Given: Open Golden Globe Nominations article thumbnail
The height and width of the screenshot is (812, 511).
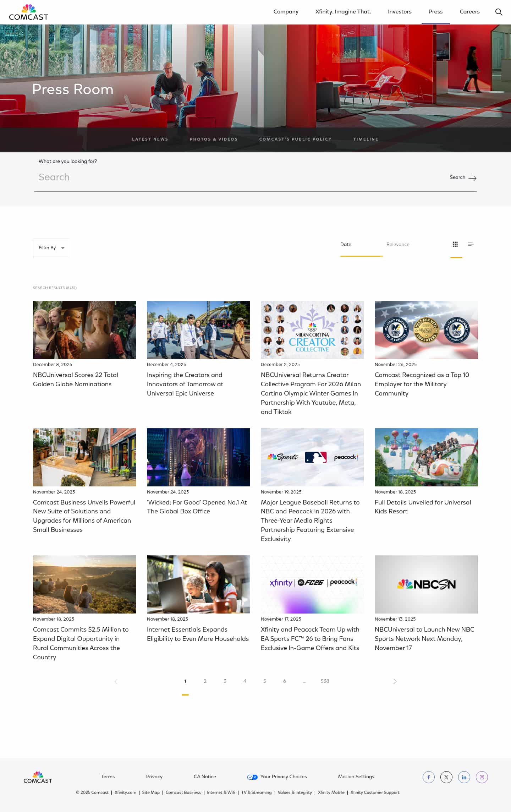Looking at the screenshot, I should pos(84,330).
